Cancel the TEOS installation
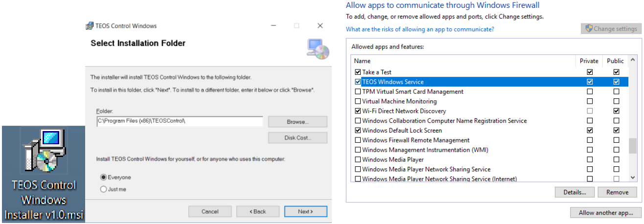The height and width of the screenshot is (224, 644). point(210,212)
